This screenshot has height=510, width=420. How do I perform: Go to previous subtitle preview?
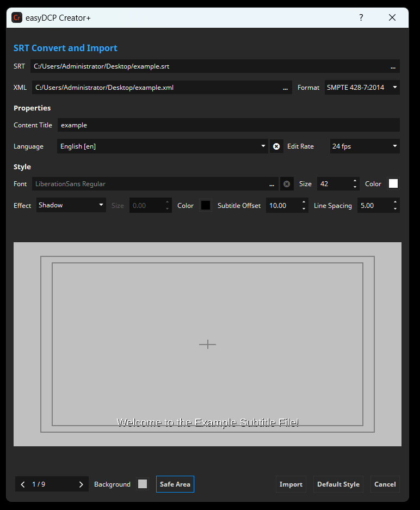coord(23,484)
